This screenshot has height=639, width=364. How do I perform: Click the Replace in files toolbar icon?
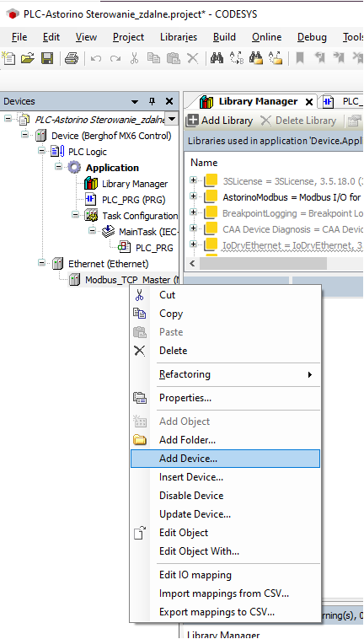(x=276, y=58)
